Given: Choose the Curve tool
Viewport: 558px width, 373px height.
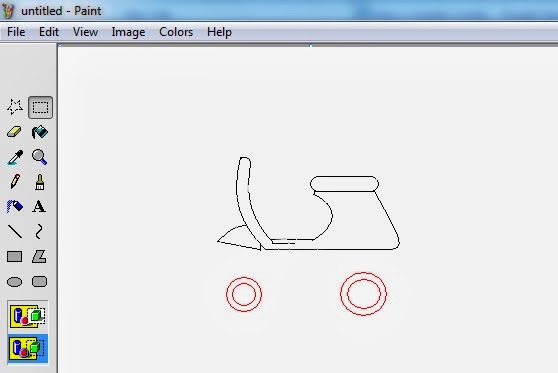Looking at the screenshot, I should point(39,231).
